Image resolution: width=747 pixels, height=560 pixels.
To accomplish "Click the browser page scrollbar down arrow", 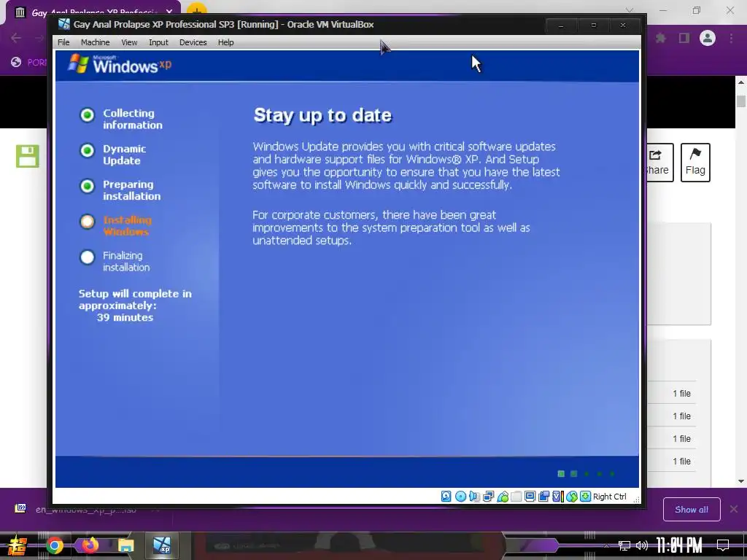I will pos(741,481).
